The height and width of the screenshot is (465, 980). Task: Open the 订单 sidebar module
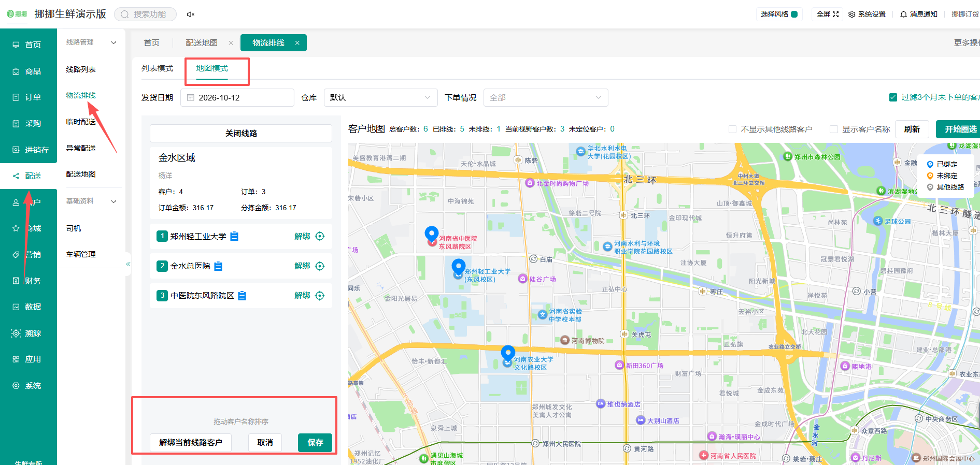pos(28,97)
